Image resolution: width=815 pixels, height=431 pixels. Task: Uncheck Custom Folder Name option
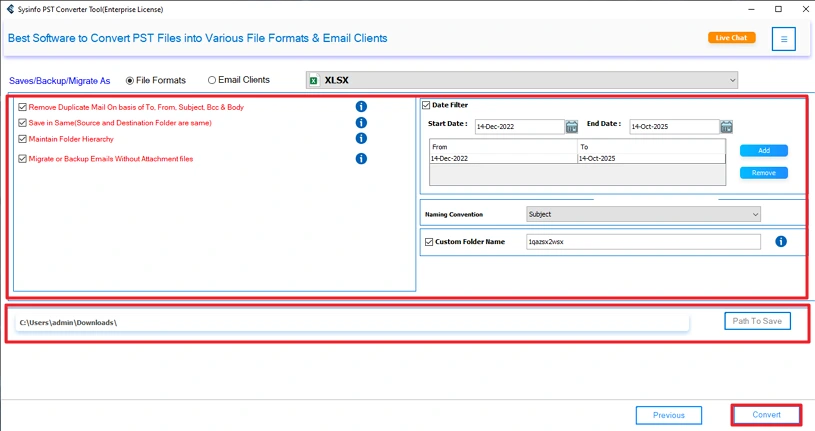[429, 242]
